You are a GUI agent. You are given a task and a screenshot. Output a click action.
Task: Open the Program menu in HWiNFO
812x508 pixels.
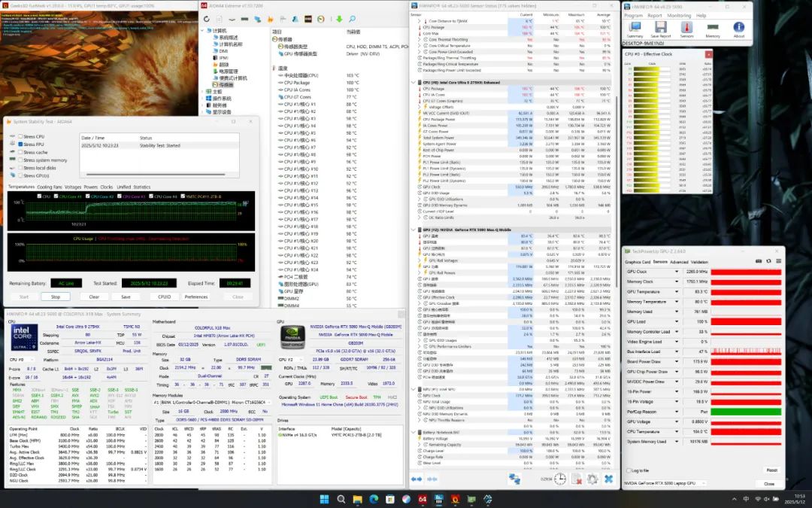(633, 16)
